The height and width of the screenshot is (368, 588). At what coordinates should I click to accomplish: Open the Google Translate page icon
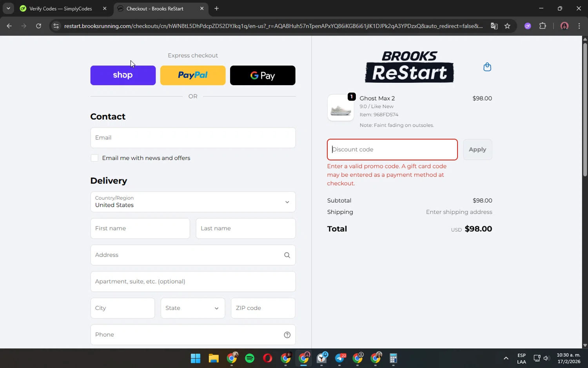[x=494, y=26]
